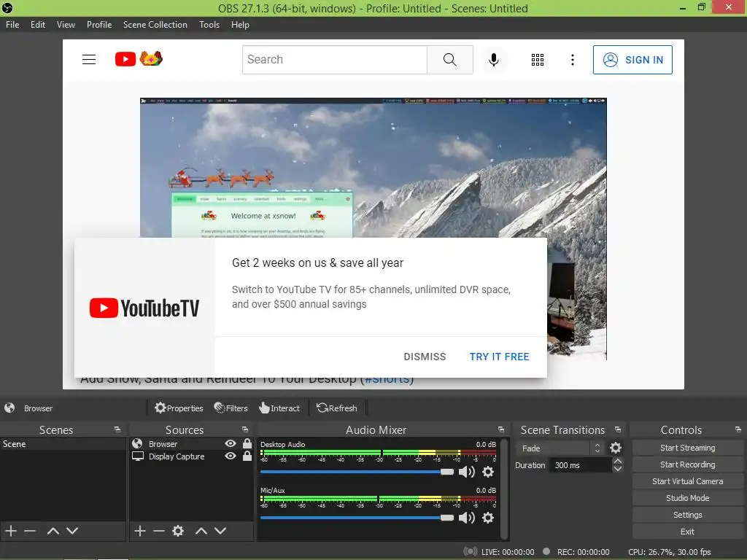This screenshot has height=560, width=747.
Task: Open the YouTube three-dot settings menu
Action: (x=573, y=60)
